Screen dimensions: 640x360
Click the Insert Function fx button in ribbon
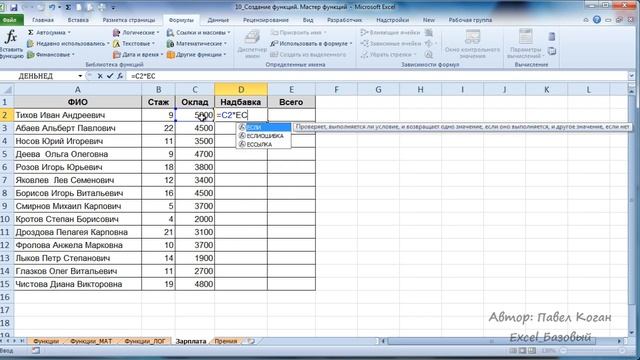tap(11, 43)
